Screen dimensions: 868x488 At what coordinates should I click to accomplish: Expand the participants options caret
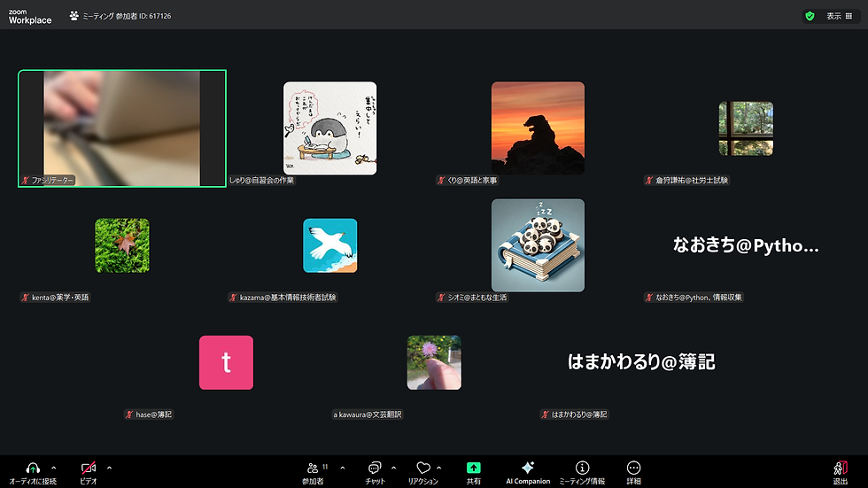pos(343,469)
